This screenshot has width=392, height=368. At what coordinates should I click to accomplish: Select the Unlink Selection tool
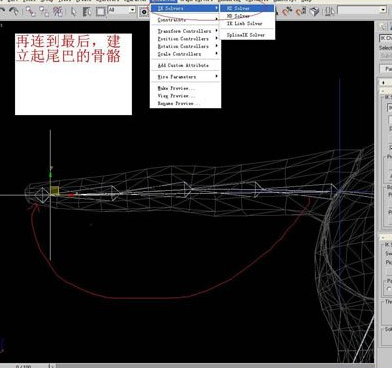[44, 12]
